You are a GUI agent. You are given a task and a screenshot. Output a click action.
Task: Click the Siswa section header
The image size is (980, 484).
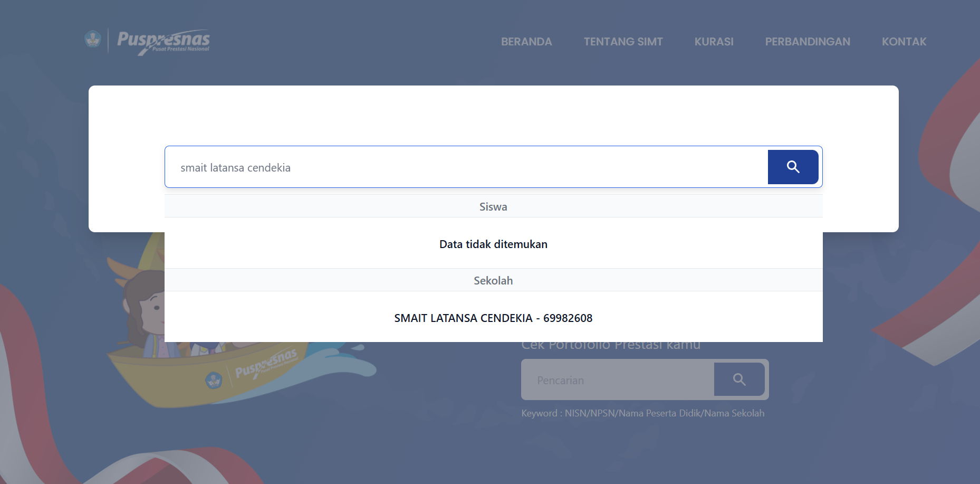tap(493, 207)
